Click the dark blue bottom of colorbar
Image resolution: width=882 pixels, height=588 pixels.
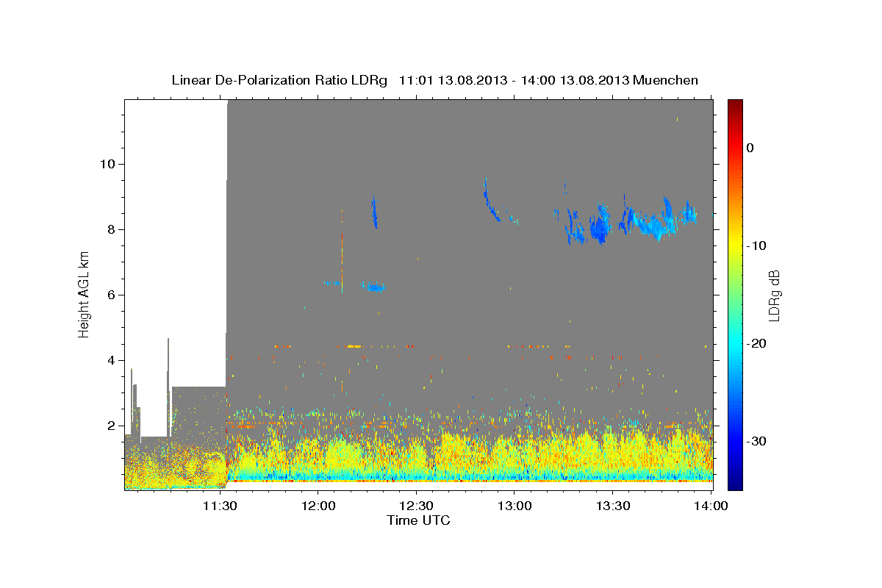click(x=735, y=484)
